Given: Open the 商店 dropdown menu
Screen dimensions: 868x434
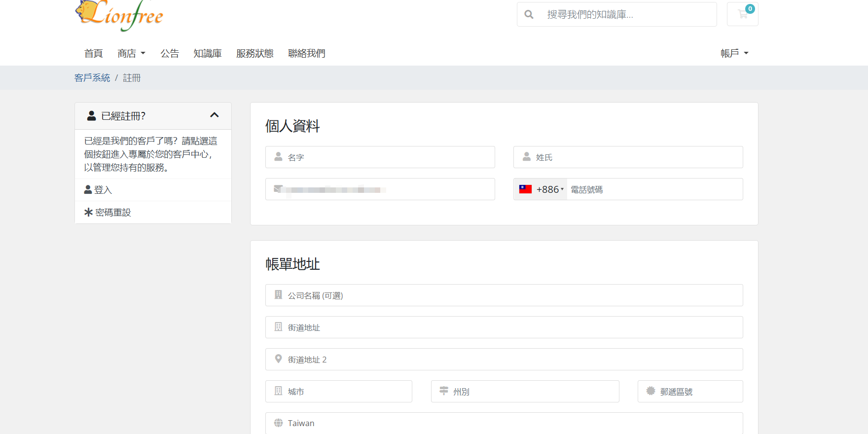Looking at the screenshot, I should click(x=131, y=53).
